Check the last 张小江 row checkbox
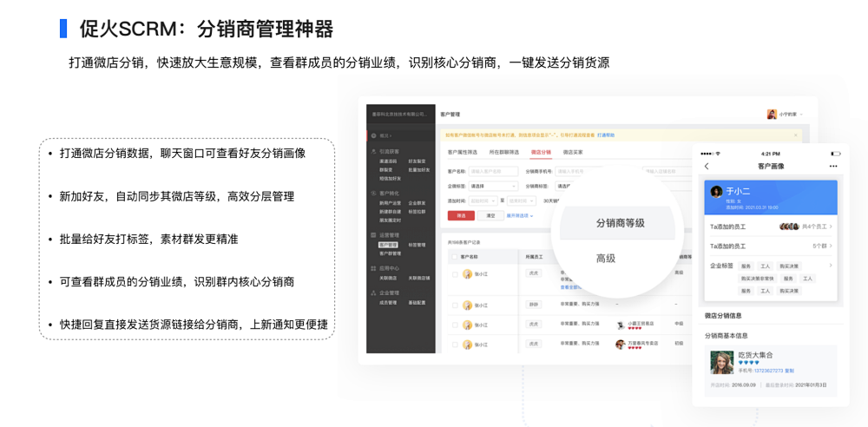Screen dimensions: 868x427 point(454,345)
